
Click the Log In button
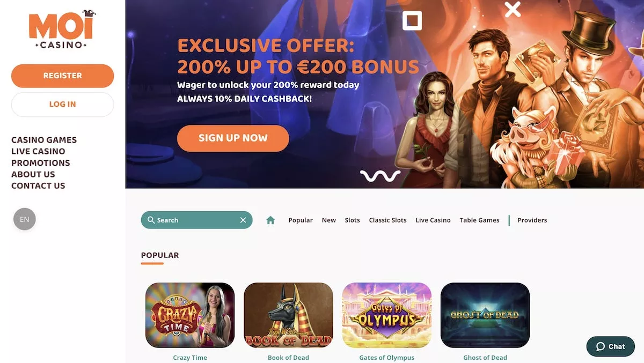pos(63,104)
